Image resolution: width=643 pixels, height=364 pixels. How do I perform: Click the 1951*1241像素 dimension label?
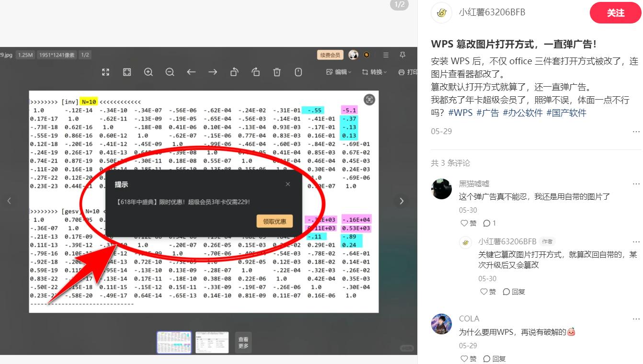(57, 55)
